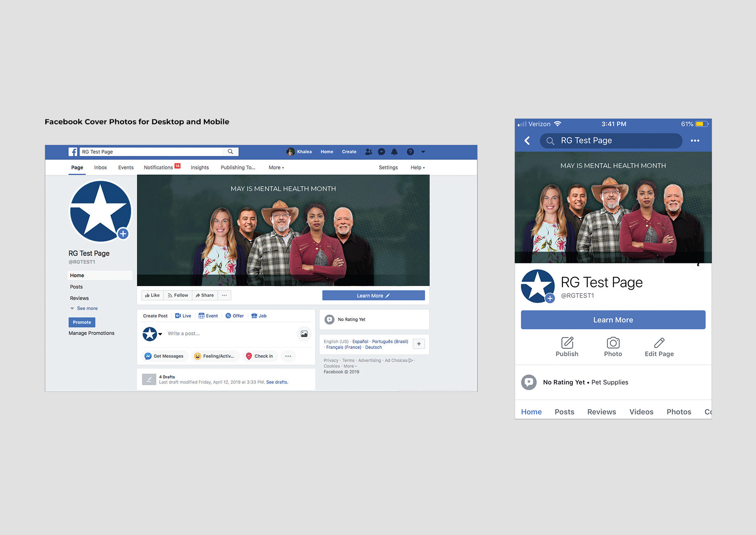Screen dimensions: 756x535
Task: Open Friend Requests icon in desktop header
Action: (369, 152)
